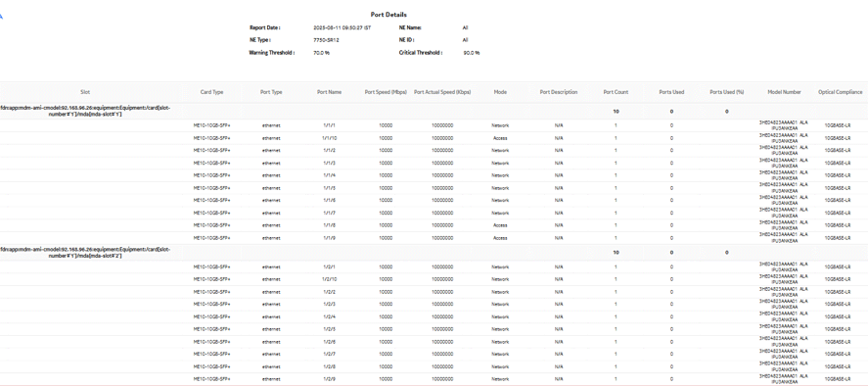Click port name 1/2/10
The height and width of the screenshot is (386, 868).
(330, 279)
